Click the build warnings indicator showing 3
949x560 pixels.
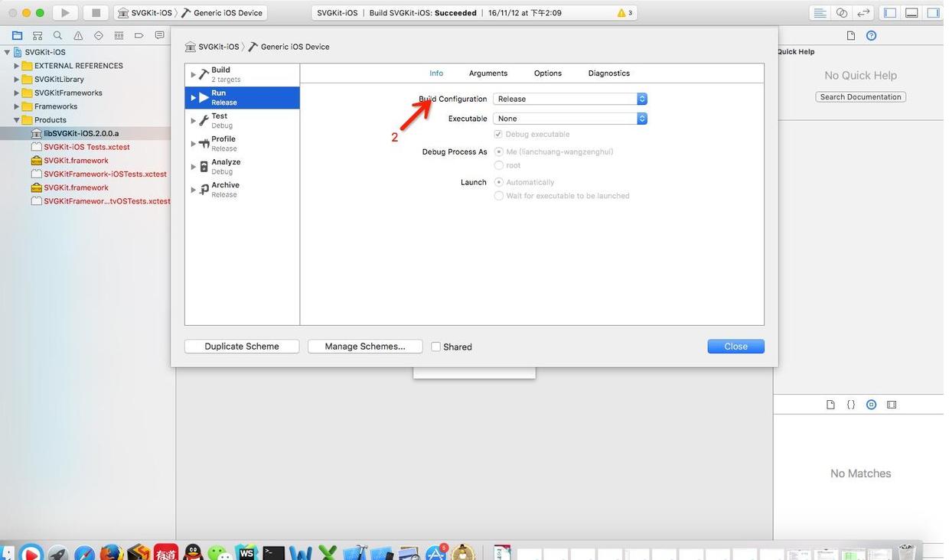pyautogui.click(x=625, y=13)
